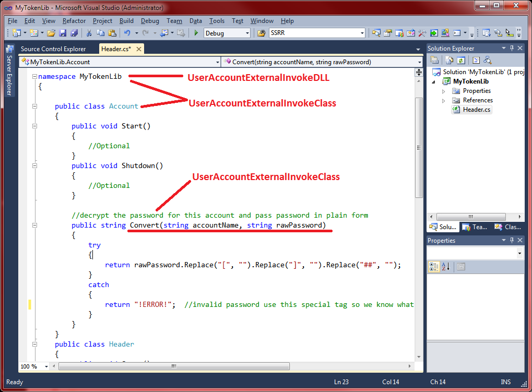Switch to the Clas... Class View bottom tab
The width and height of the screenshot is (532, 392).
508,227
